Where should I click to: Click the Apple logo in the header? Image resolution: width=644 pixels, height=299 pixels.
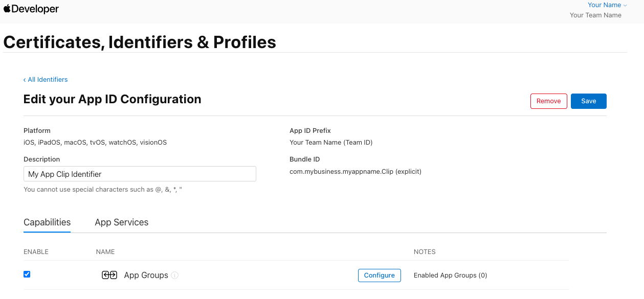point(7,9)
